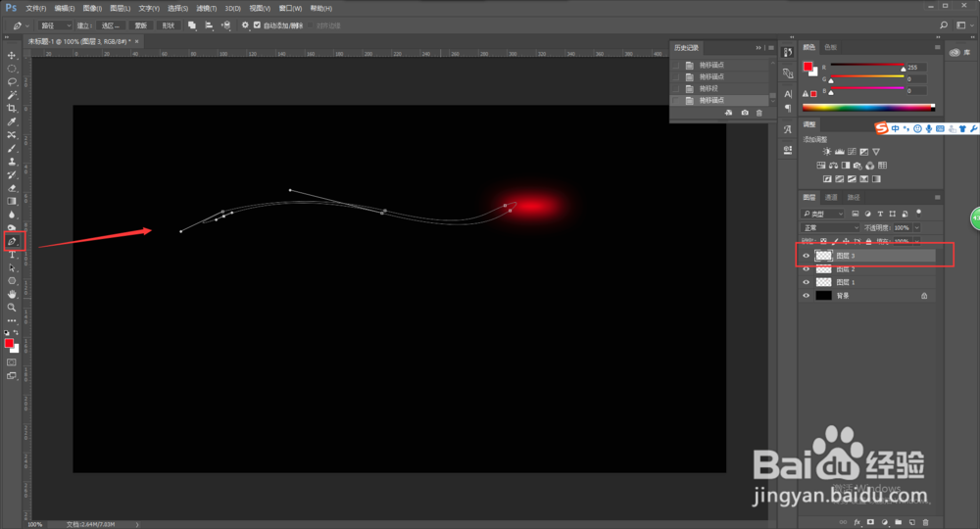
Task: Open the 文件(F) menu
Action: tap(35, 8)
